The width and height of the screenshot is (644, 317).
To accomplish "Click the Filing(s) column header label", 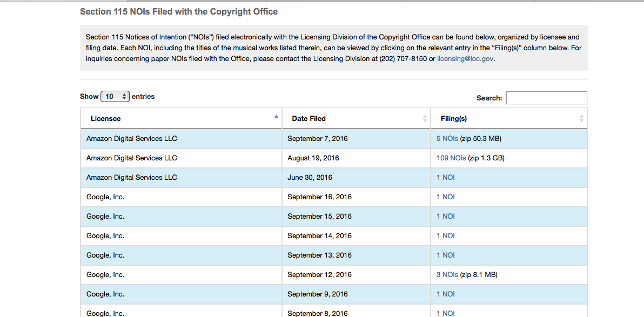I will pos(454,118).
